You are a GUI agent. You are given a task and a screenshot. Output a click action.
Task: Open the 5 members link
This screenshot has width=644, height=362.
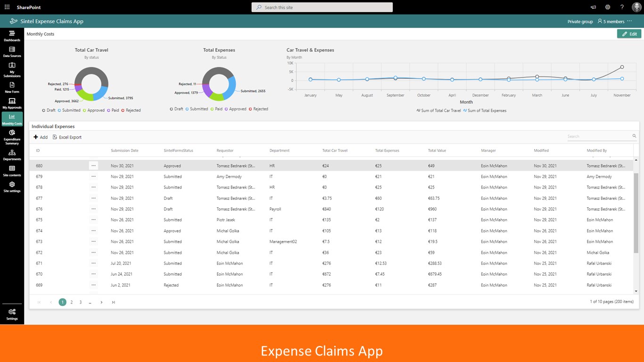[611, 21]
